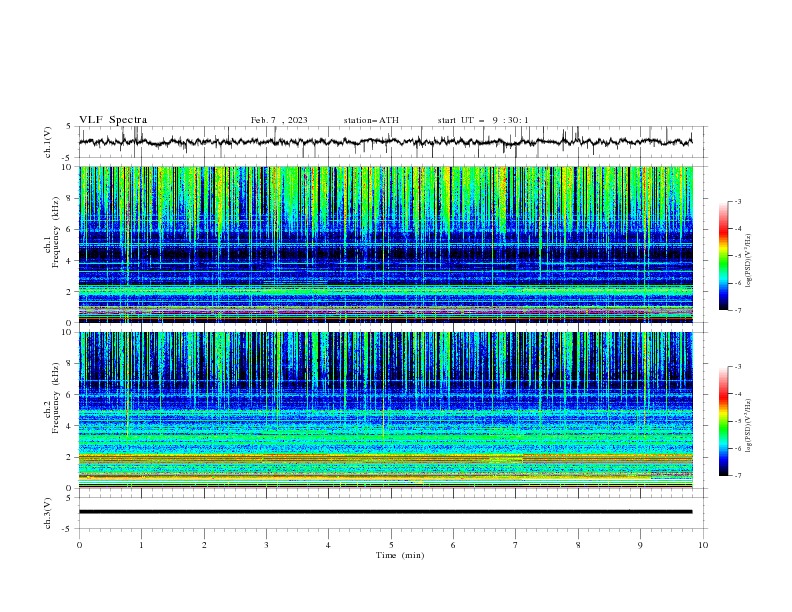Click the "6" tick label on the Time axis
Screen dimensions: 792x612
[453, 545]
